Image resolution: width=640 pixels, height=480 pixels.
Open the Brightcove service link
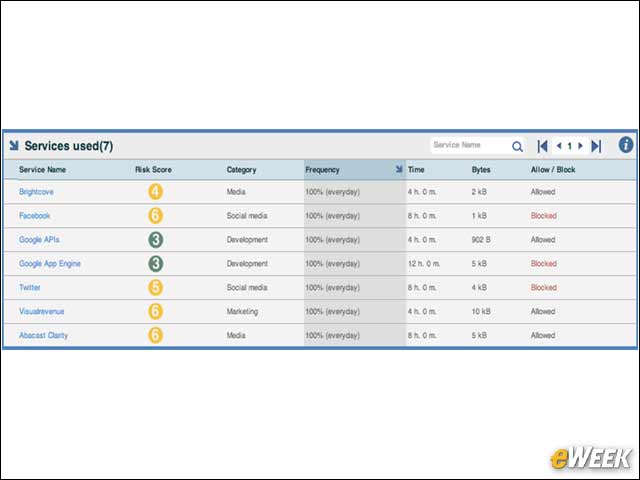(36, 192)
